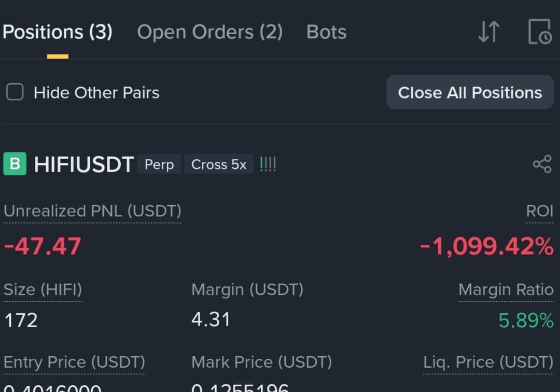560x392 pixels.
Task: Tap the Entry Price (USDT) label
Action: (74, 362)
